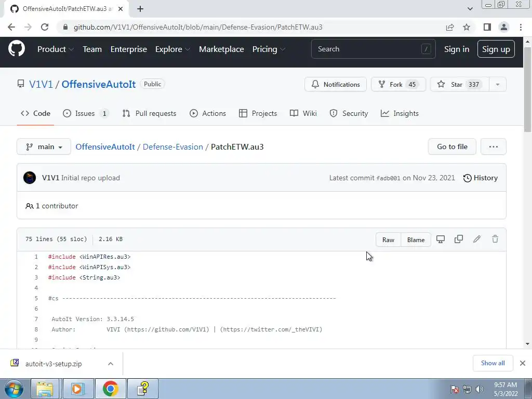Open the tab search chevron in title bar

470,9
